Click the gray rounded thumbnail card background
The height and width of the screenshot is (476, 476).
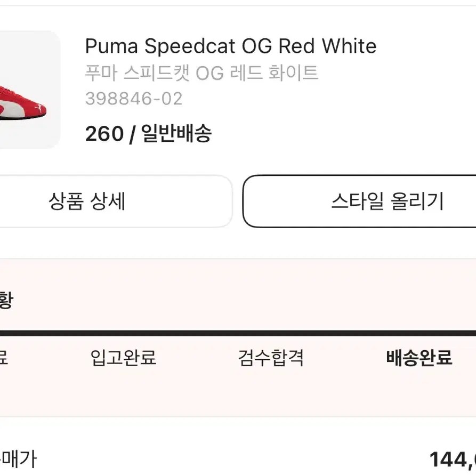click(30, 90)
